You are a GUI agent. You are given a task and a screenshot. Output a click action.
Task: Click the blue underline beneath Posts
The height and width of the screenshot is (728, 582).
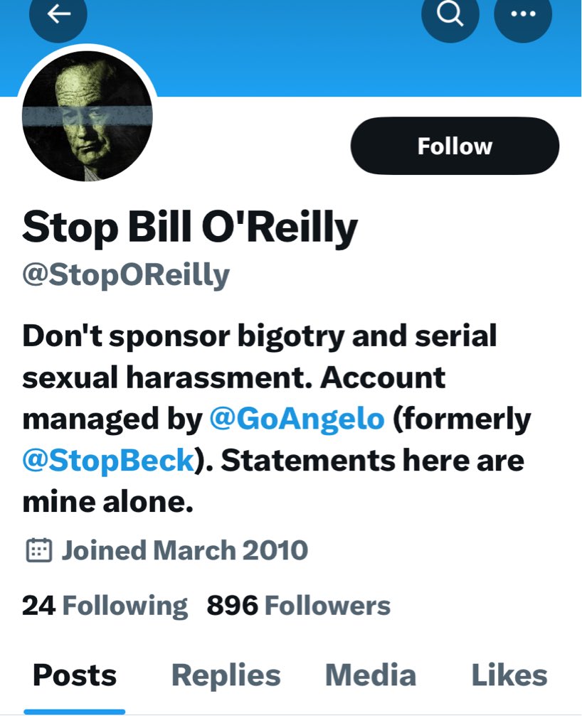click(75, 711)
